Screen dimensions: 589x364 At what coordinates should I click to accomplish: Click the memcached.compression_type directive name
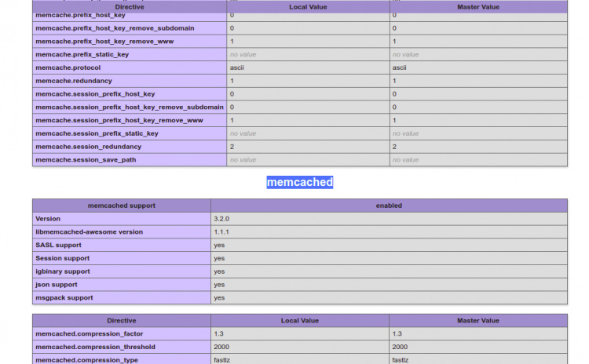[x=87, y=359]
